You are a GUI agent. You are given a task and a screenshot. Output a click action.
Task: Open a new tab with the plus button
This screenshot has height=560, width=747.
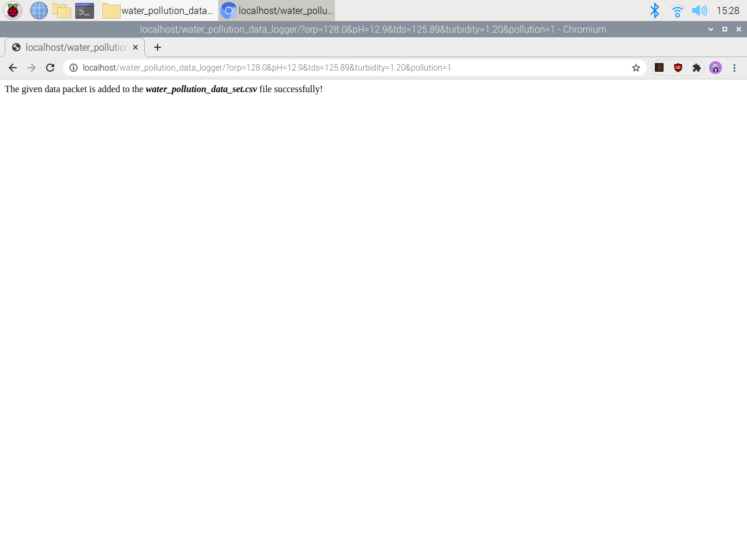157,47
